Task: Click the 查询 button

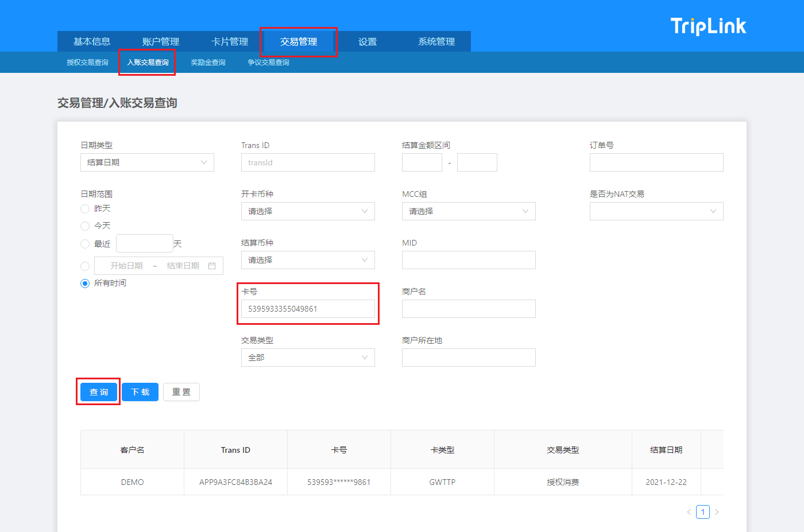Action: pos(99,392)
